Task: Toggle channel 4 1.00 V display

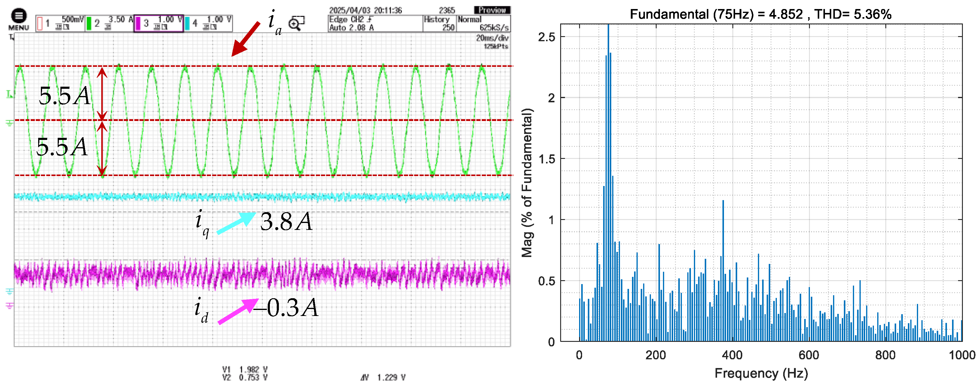Action: coord(209,23)
